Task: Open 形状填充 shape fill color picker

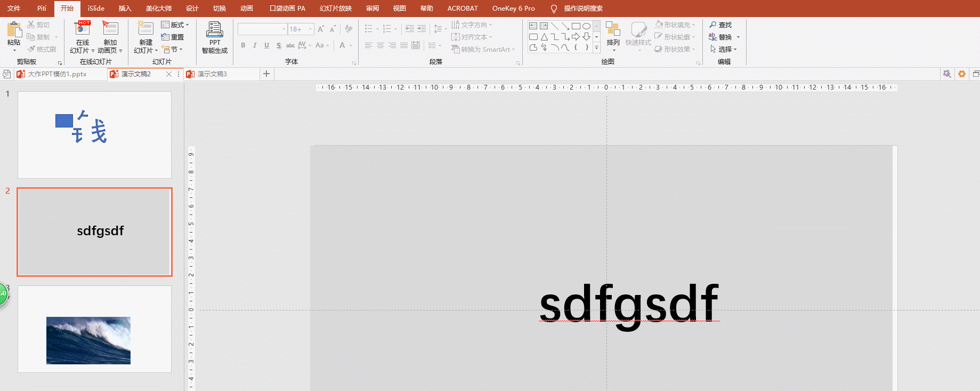Action: [675, 25]
